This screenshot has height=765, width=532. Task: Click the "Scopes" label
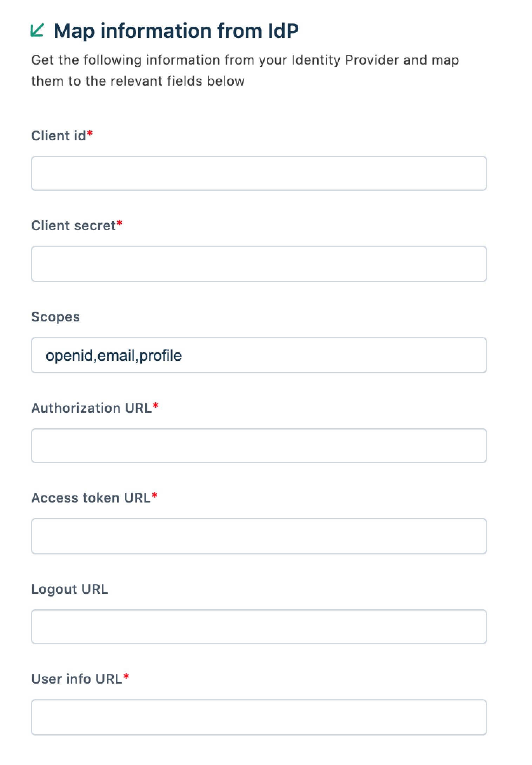55,317
